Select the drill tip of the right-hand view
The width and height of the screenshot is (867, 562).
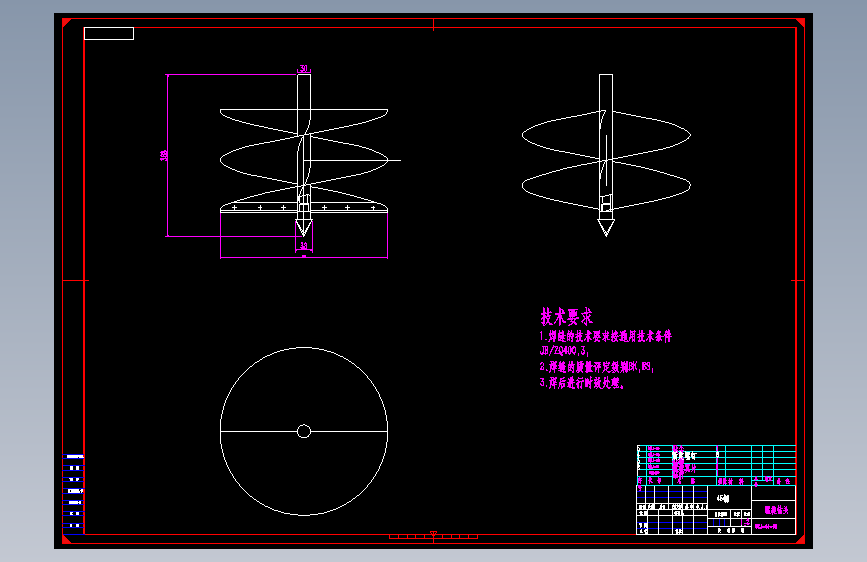pyautogui.click(x=606, y=228)
